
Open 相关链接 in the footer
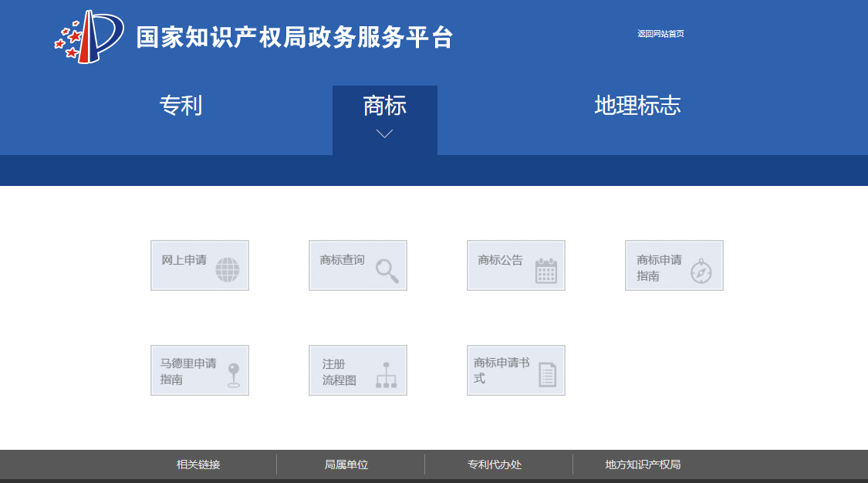(x=199, y=464)
